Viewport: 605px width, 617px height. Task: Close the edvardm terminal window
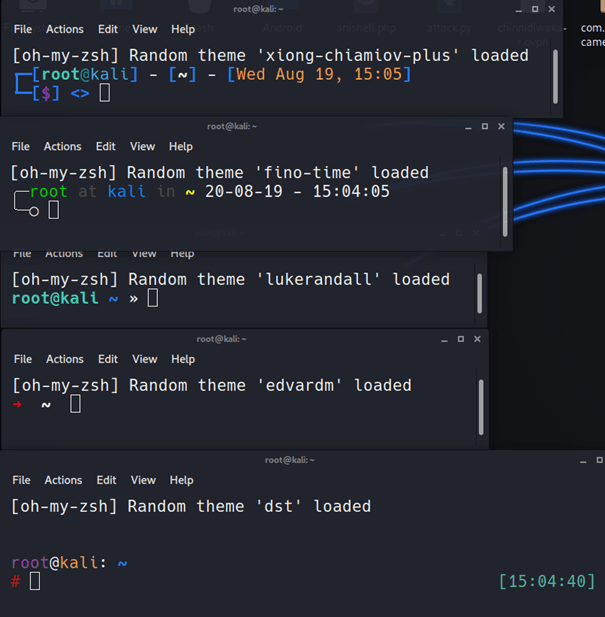click(x=477, y=339)
